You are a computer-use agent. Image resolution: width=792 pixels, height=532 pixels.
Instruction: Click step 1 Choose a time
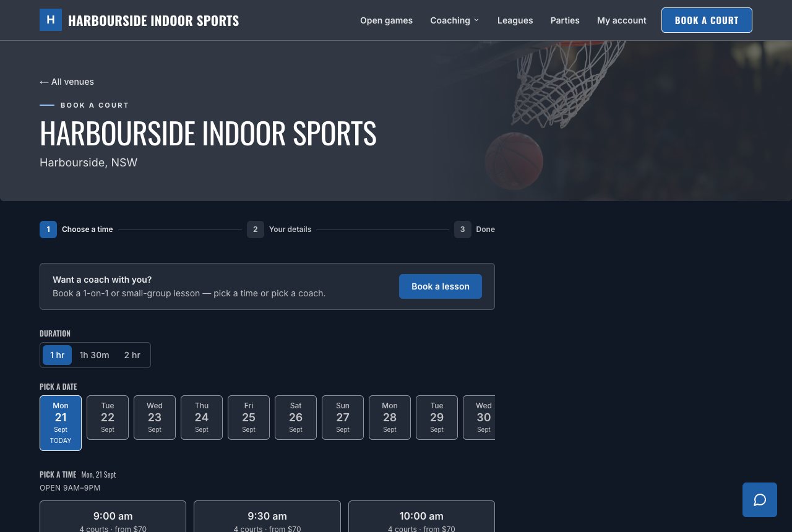pyautogui.click(x=76, y=230)
